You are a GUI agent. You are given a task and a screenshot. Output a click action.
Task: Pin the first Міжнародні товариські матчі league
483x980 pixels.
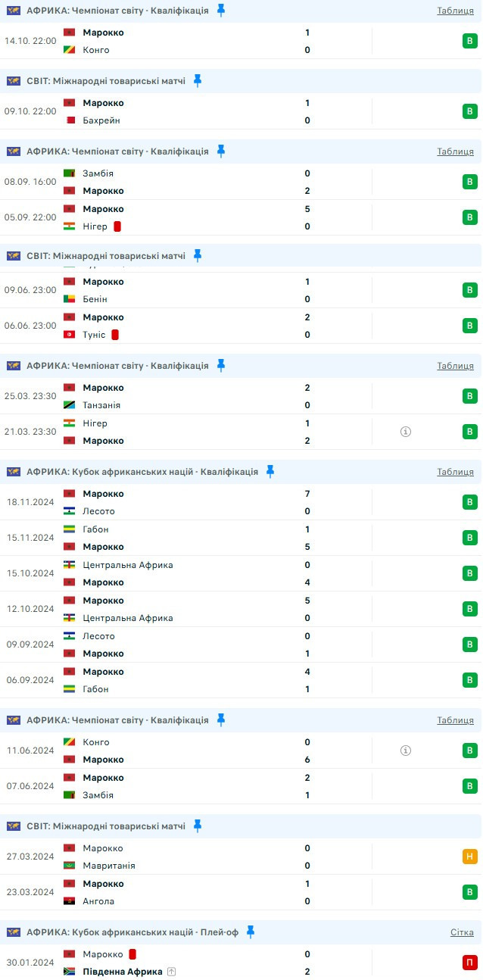[x=198, y=81]
